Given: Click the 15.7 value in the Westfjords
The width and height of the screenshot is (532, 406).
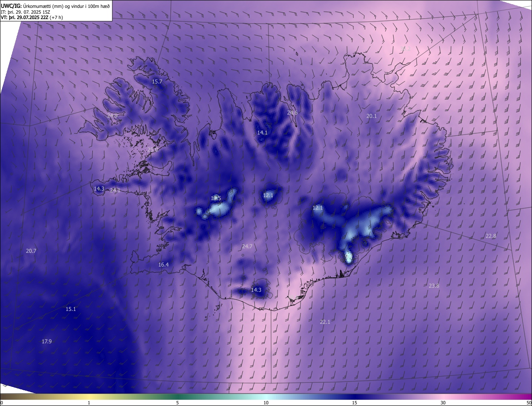Looking at the screenshot, I should [x=157, y=82].
